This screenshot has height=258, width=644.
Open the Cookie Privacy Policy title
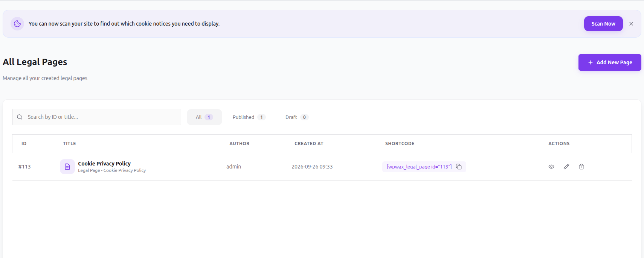[x=104, y=164]
